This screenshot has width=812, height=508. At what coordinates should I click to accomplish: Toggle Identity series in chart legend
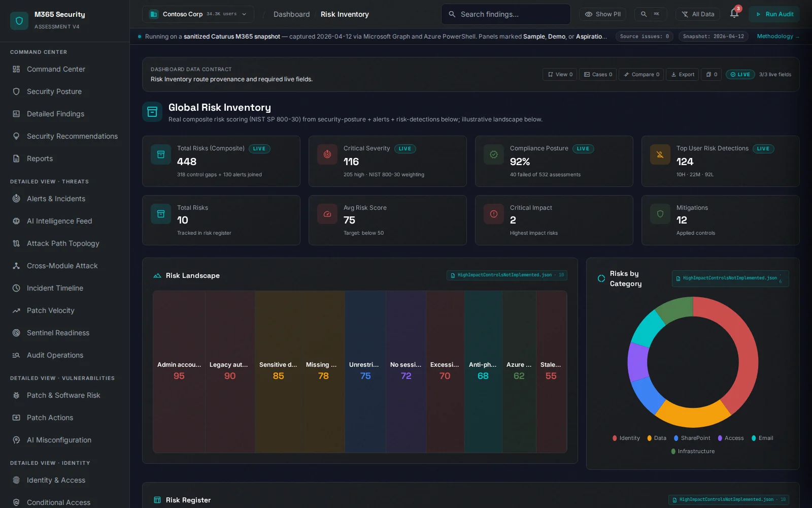click(x=626, y=438)
